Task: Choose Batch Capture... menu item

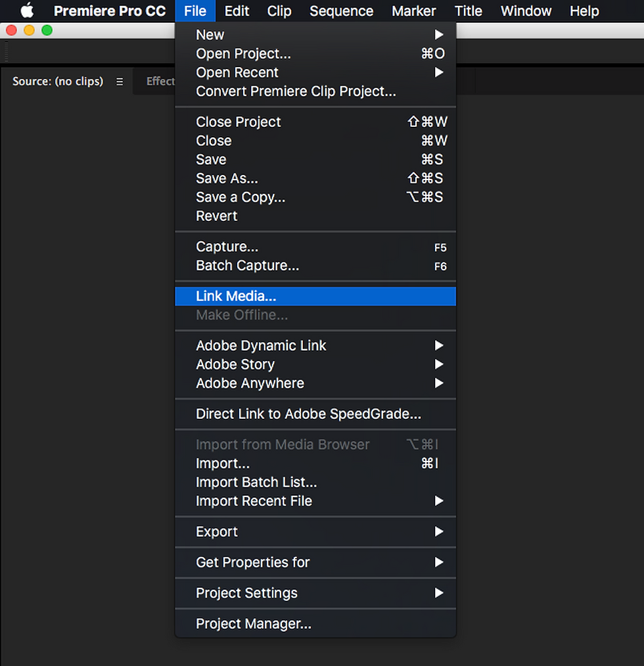Action: point(315,266)
